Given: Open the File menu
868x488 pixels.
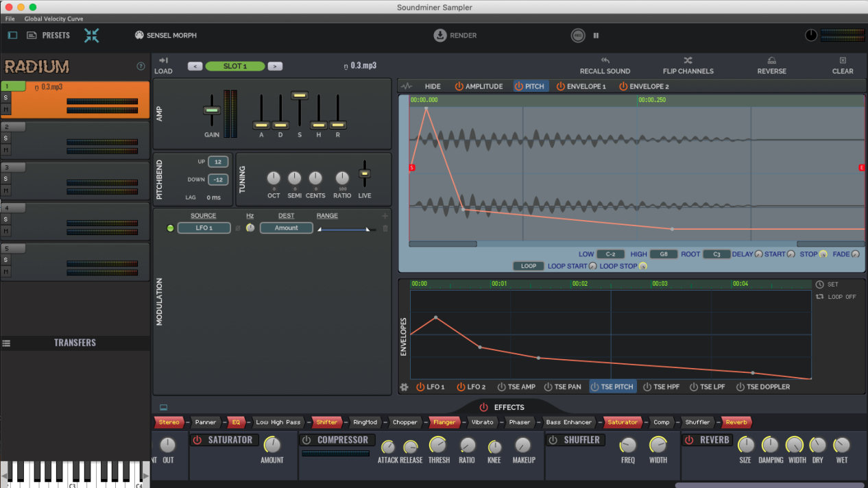Looking at the screenshot, I should 10,19.
